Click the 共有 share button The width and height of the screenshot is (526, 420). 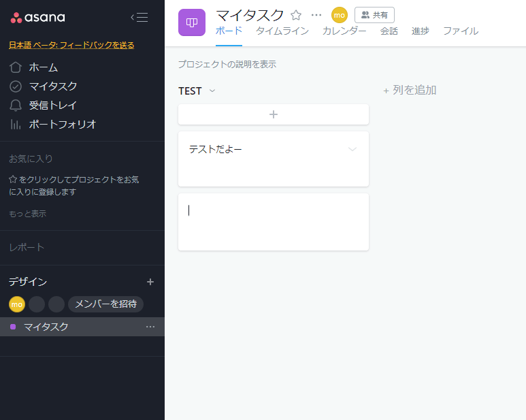(x=374, y=15)
